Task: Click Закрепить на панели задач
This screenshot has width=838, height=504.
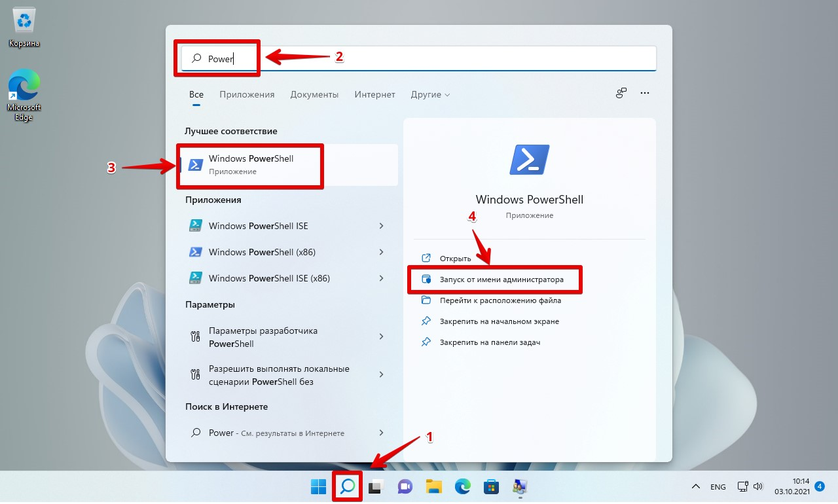Action: (490, 342)
